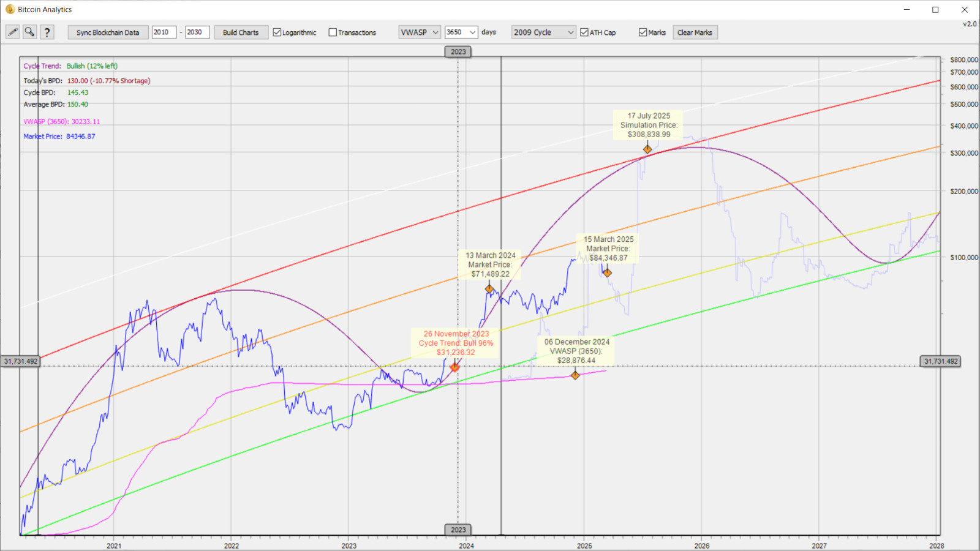Edit the start year field 2010
The height and width of the screenshot is (551, 980).
point(164,32)
